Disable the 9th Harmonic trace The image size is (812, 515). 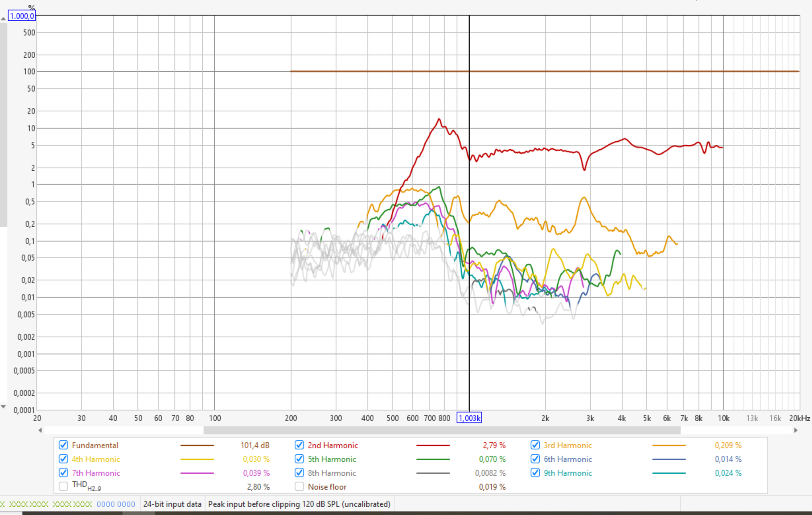(535, 473)
